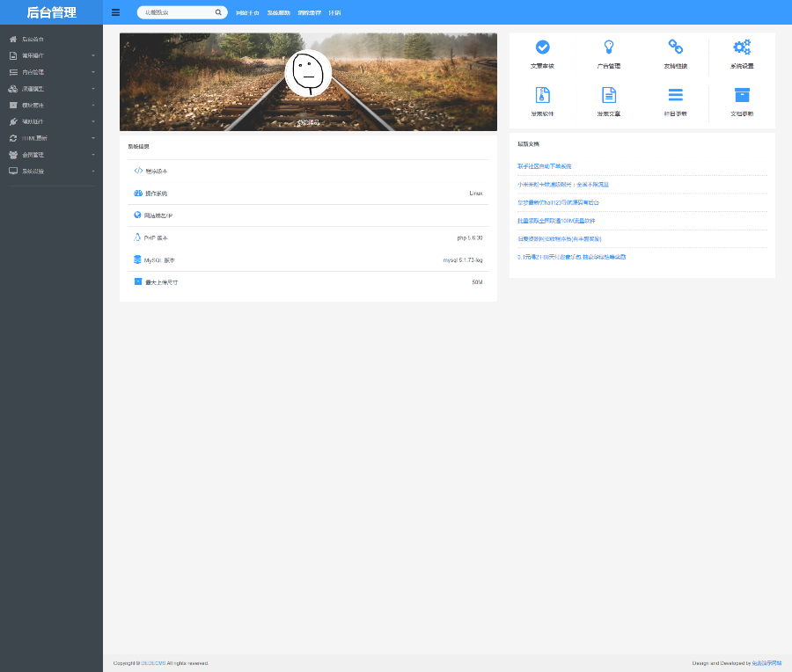Open the article link mentioning hao123

[x=558, y=202]
